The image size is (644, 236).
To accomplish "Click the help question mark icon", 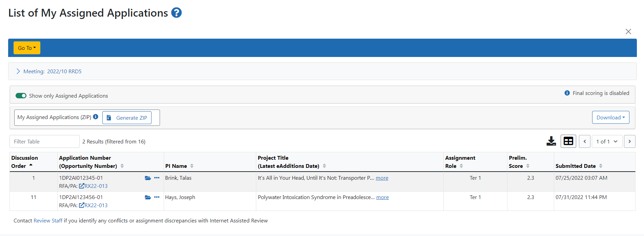I will click(x=176, y=13).
